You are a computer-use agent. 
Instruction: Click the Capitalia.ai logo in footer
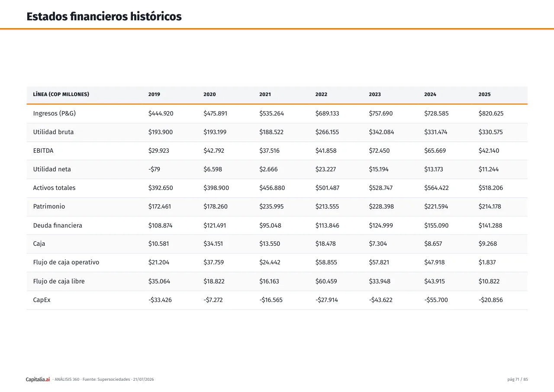pyautogui.click(x=38, y=379)
